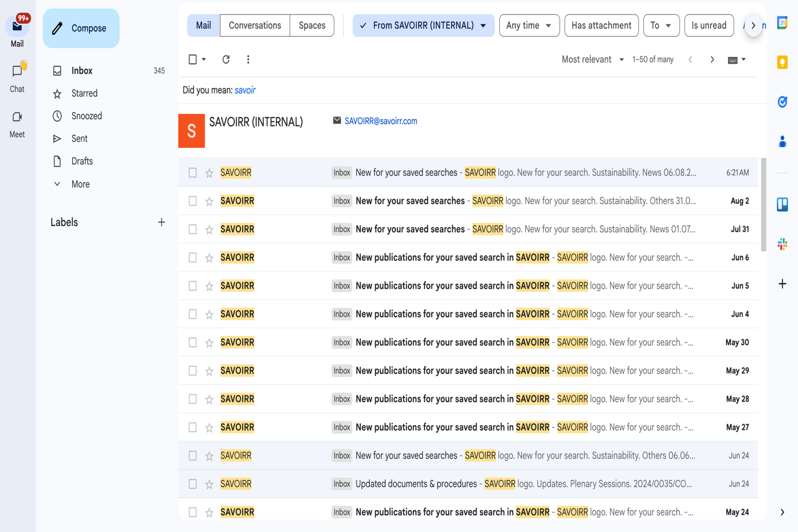Open Contacts side panel icon
798x532 pixels.
point(782,142)
